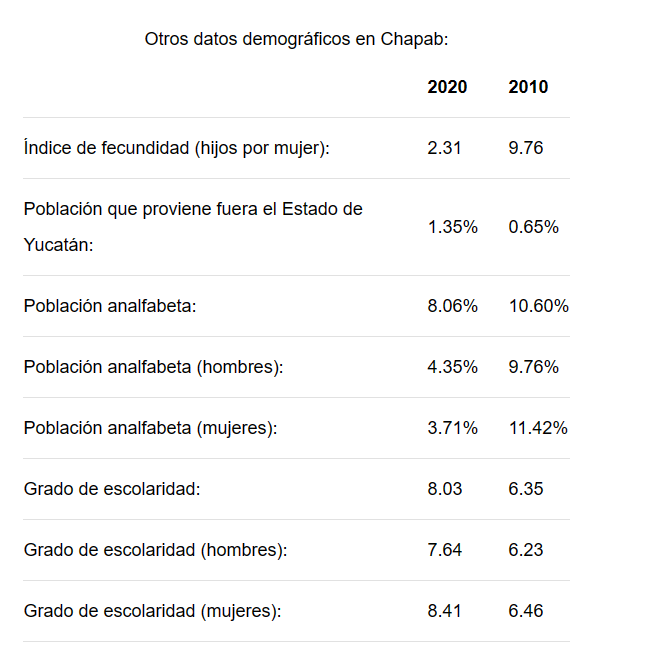Click the 1.35% value
This screenshot has width=672, height=650.
click(x=452, y=227)
